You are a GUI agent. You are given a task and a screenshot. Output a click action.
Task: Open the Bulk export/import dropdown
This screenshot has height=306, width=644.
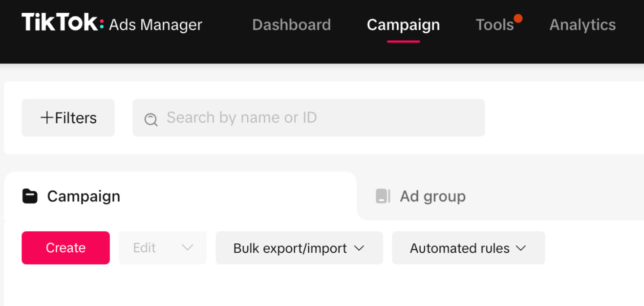(x=299, y=248)
